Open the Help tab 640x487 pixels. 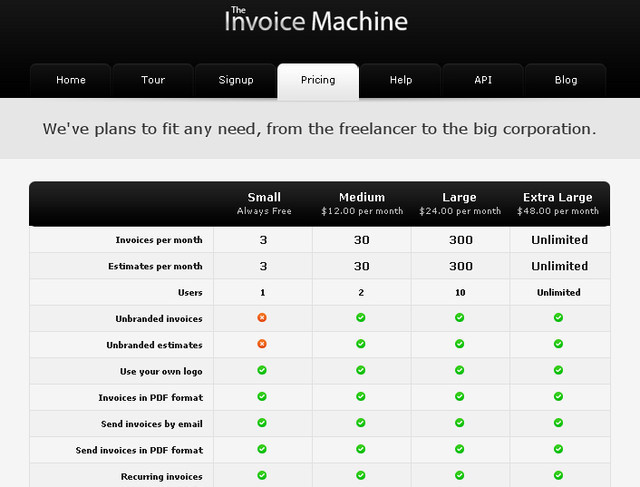[x=401, y=81]
